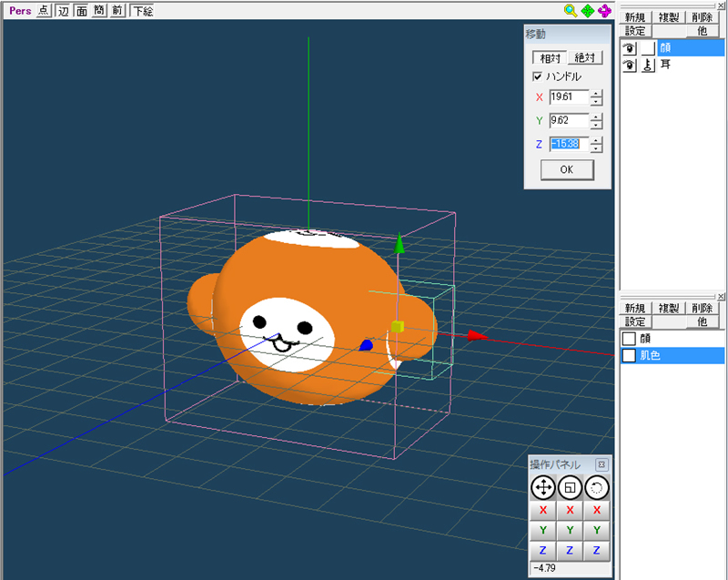Screen dimensions: 728x580
Task: Click 複製 in the object panel
Action: [669, 17]
